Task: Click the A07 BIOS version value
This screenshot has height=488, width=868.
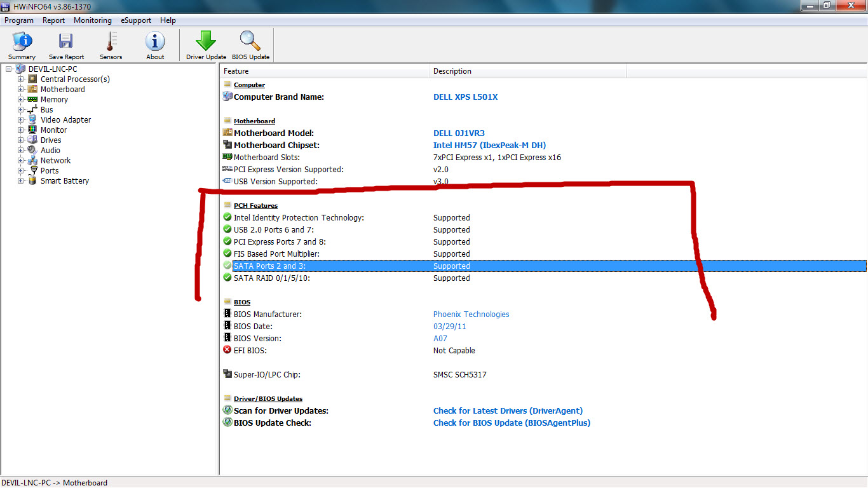Action: pyautogui.click(x=440, y=338)
